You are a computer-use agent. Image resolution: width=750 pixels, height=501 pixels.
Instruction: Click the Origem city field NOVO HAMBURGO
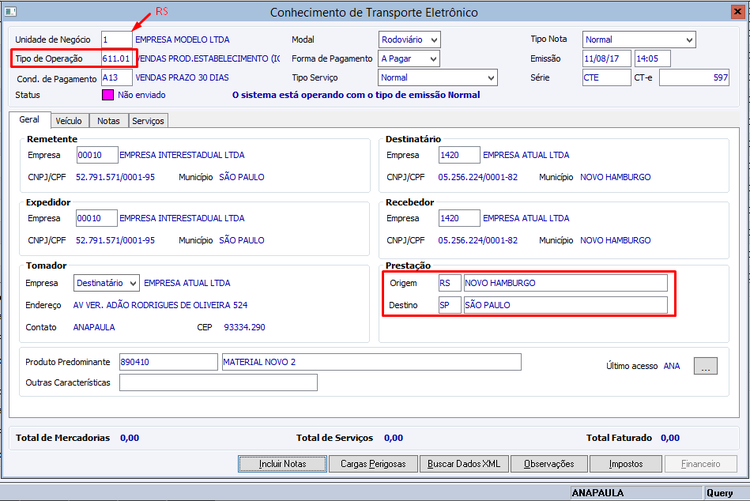coord(565,283)
